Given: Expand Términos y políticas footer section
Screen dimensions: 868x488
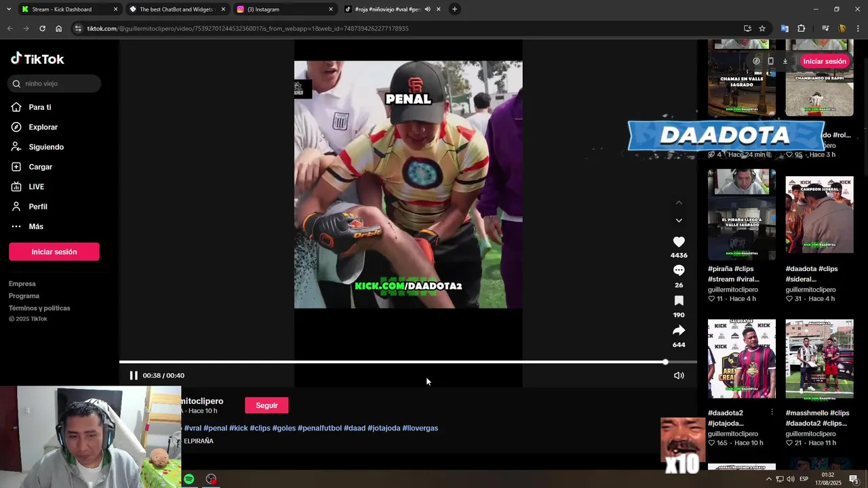Looking at the screenshot, I should click(x=39, y=308).
